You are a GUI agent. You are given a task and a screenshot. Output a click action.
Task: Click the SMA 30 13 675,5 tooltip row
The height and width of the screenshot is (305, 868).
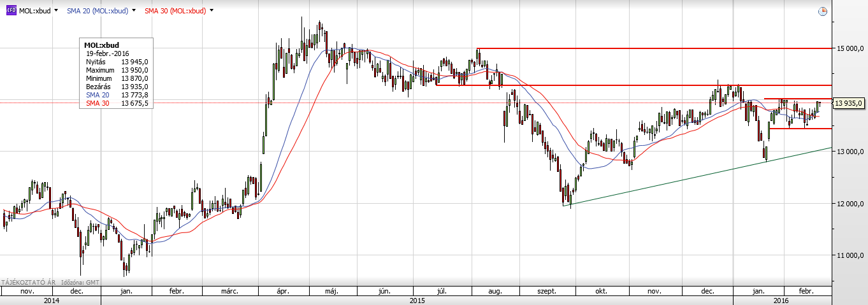click(117, 102)
